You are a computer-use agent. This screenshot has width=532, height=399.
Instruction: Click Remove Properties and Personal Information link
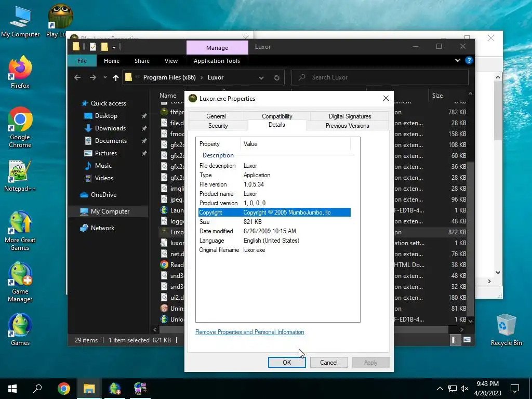[x=250, y=332]
